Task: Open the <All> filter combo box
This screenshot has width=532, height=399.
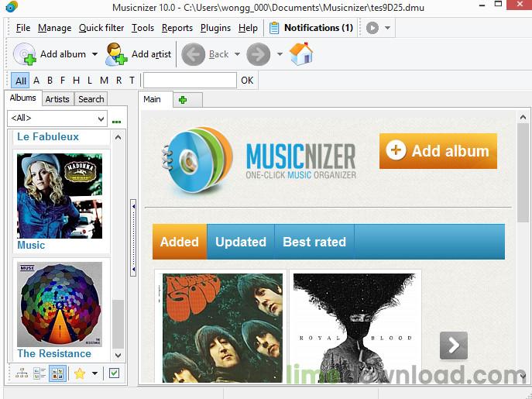Action: (x=57, y=119)
